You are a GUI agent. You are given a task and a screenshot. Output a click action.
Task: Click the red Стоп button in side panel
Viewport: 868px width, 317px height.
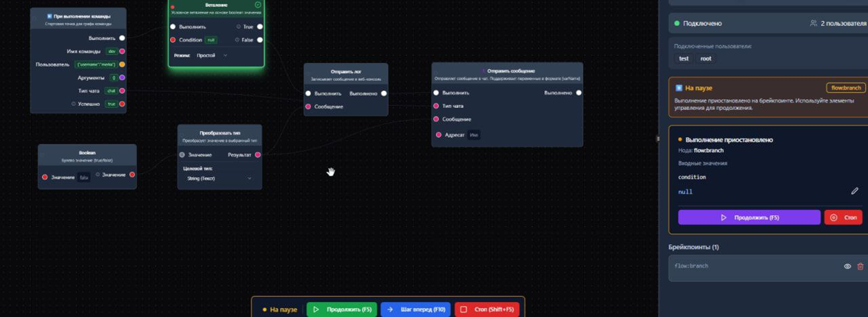(x=843, y=217)
